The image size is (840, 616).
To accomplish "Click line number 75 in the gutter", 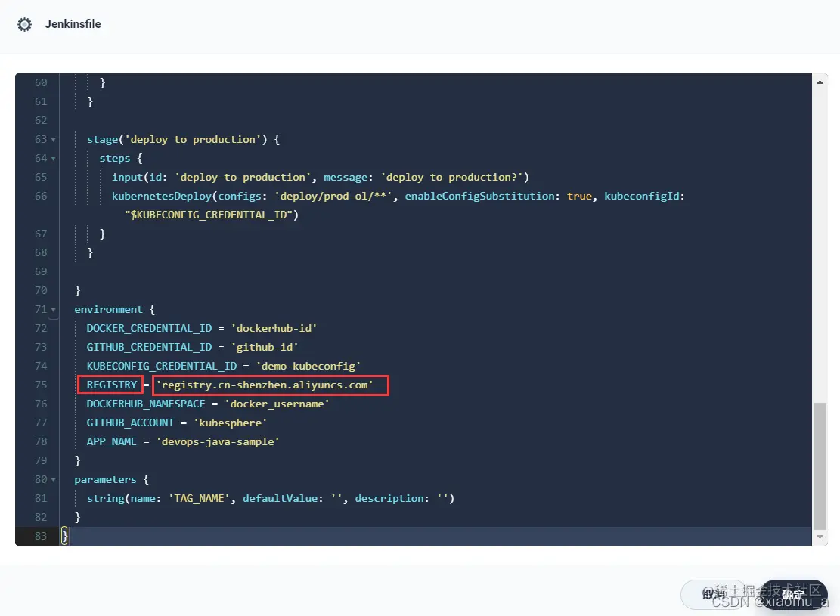I will [x=41, y=385].
